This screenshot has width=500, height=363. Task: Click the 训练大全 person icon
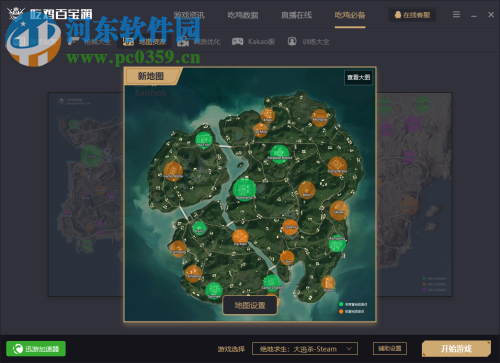pos(292,41)
